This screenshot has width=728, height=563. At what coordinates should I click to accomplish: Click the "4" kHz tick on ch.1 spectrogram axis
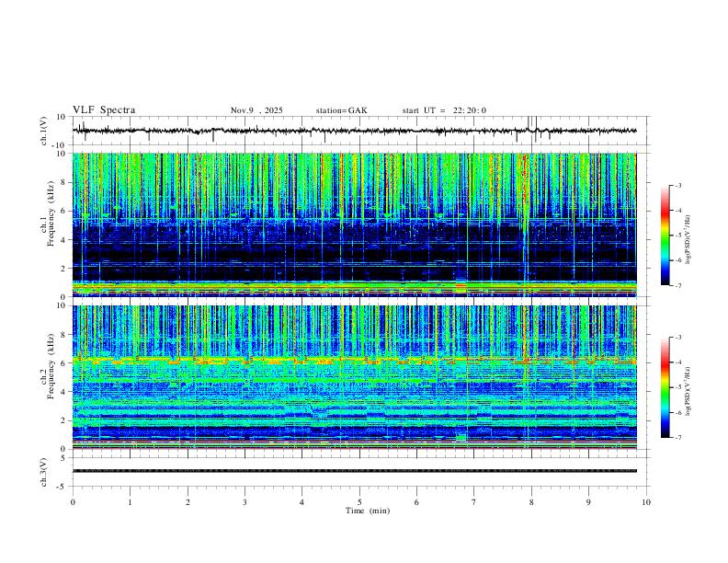64,240
